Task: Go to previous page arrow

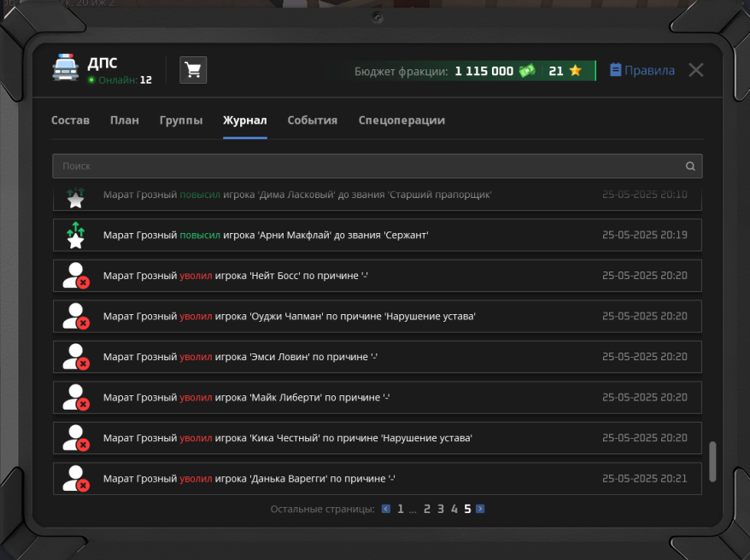Action: point(386,509)
